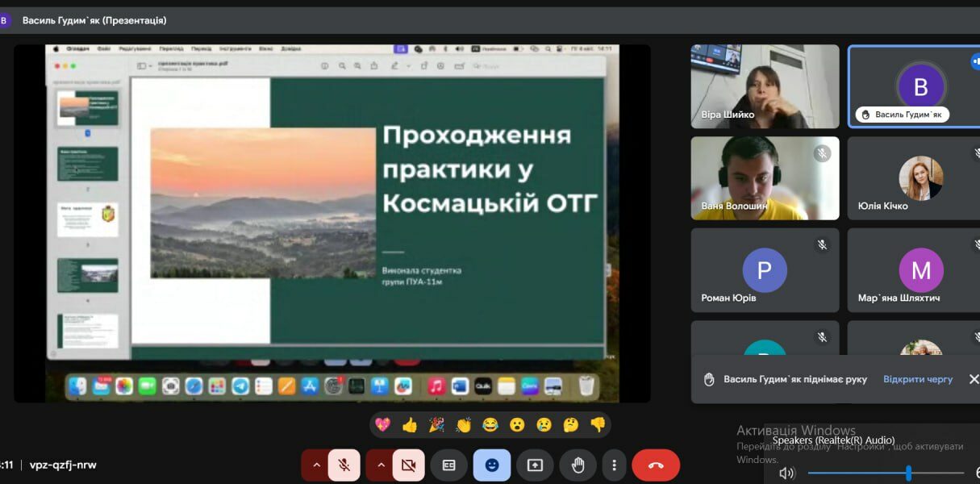
Task: Mute speakers via the volume icon
Action: 786,474
